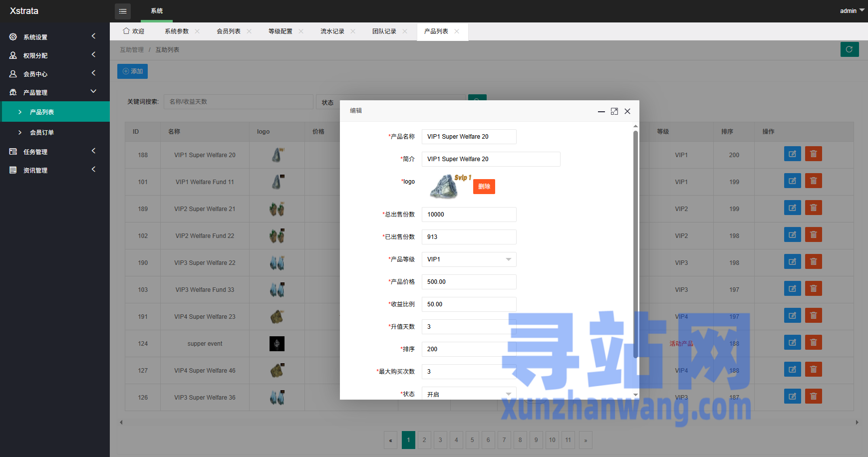This screenshot has height=457, width=868.
Task: Click trash icon for VIP2 Welfare Fund 22
Action: (x=813, y=235)
